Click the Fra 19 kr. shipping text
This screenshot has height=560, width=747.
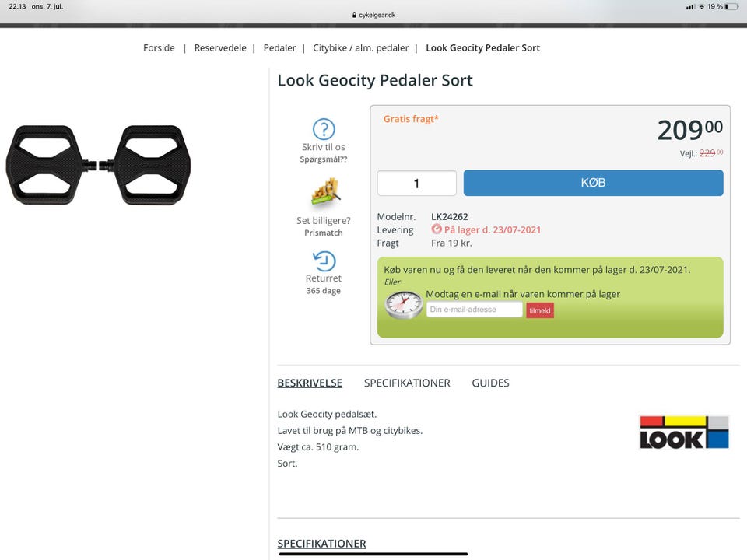451,243
